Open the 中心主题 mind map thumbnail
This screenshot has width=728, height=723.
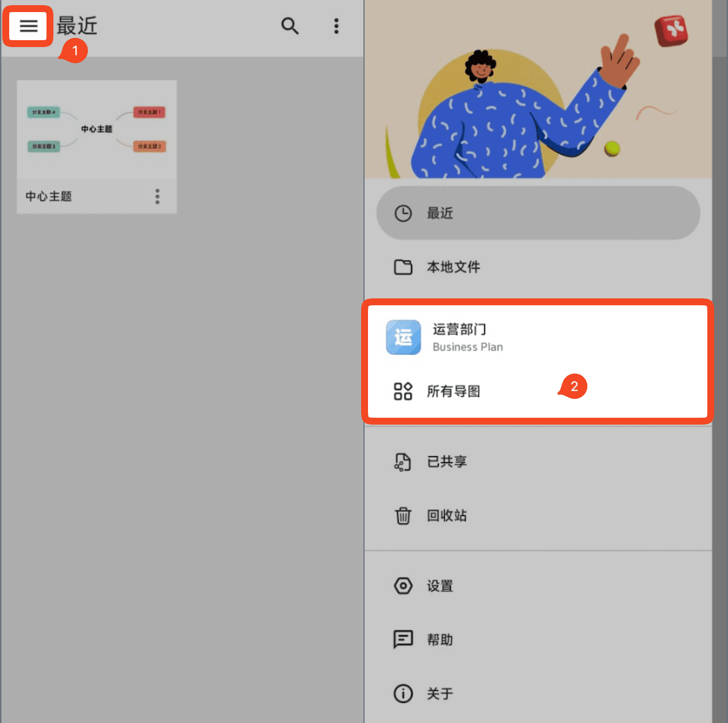(x=97, y=130)
